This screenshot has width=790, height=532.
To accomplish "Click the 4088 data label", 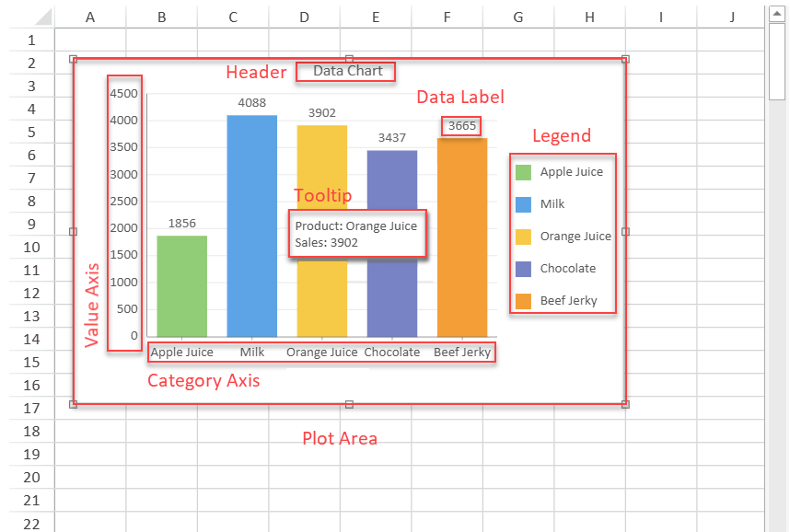I will click(252, 103).
